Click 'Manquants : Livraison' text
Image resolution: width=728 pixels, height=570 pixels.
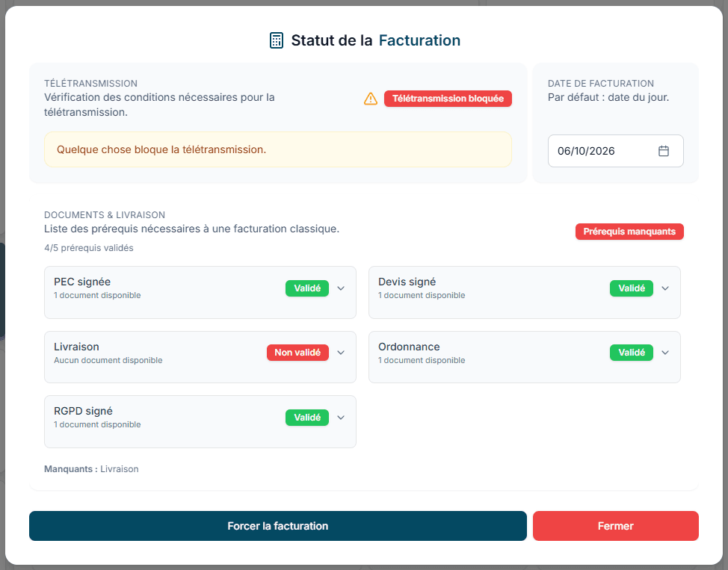tap(91, 469)
